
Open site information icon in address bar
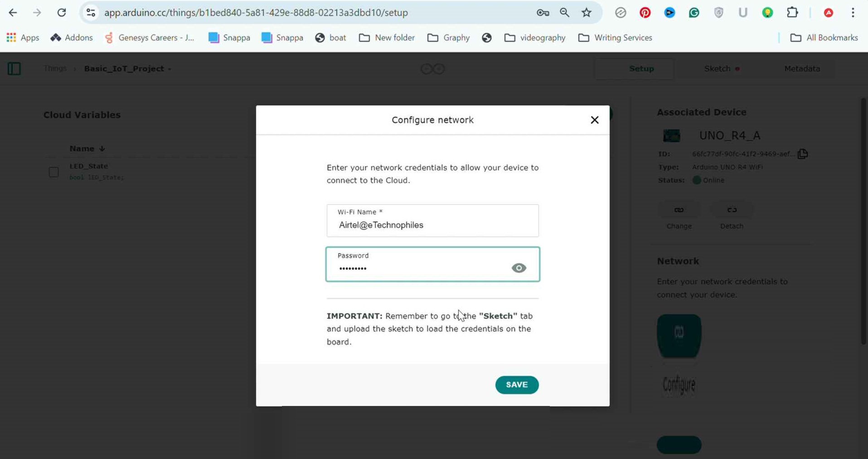91,13
